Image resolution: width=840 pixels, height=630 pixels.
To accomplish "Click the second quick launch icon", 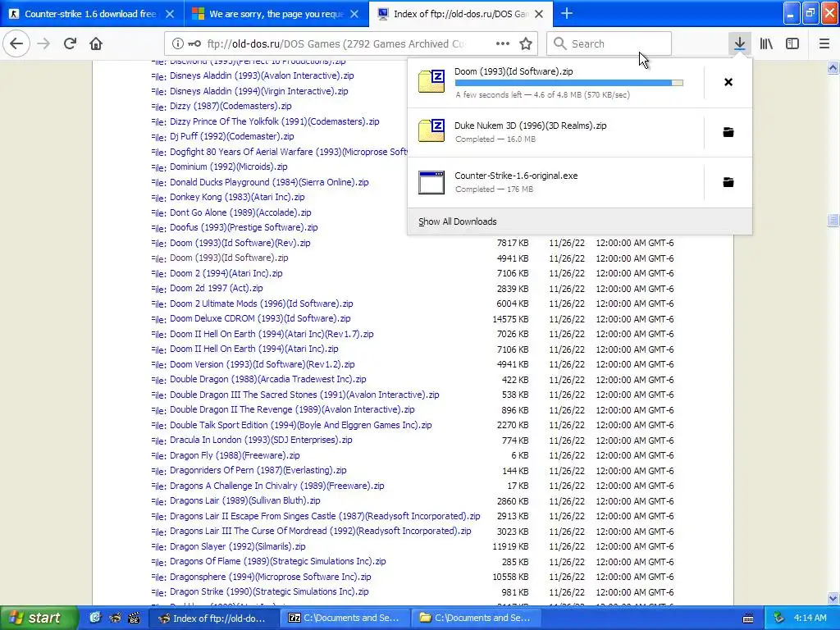I will [x=115, y=618].
